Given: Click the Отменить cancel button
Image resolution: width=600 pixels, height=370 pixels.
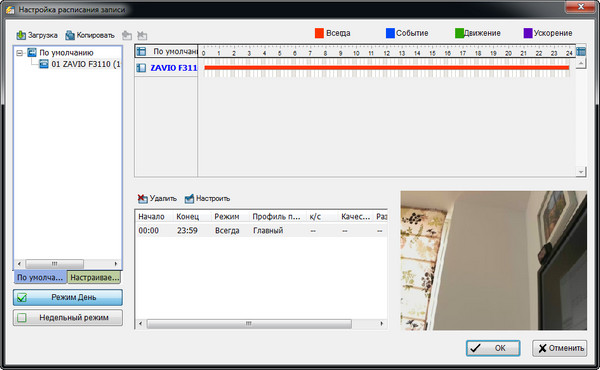Looking at the screenshot, I should (559, 348).
